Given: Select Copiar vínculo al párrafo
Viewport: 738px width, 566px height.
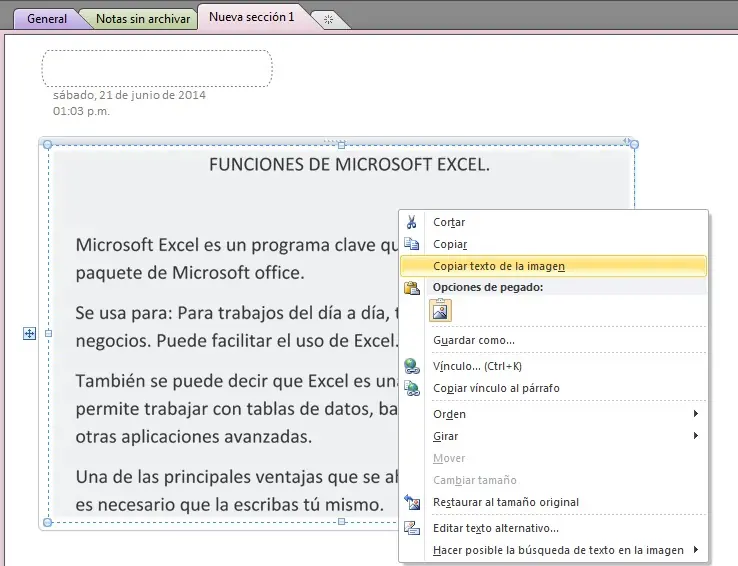Looking at the screenshot, I should (x=553, y=388).
